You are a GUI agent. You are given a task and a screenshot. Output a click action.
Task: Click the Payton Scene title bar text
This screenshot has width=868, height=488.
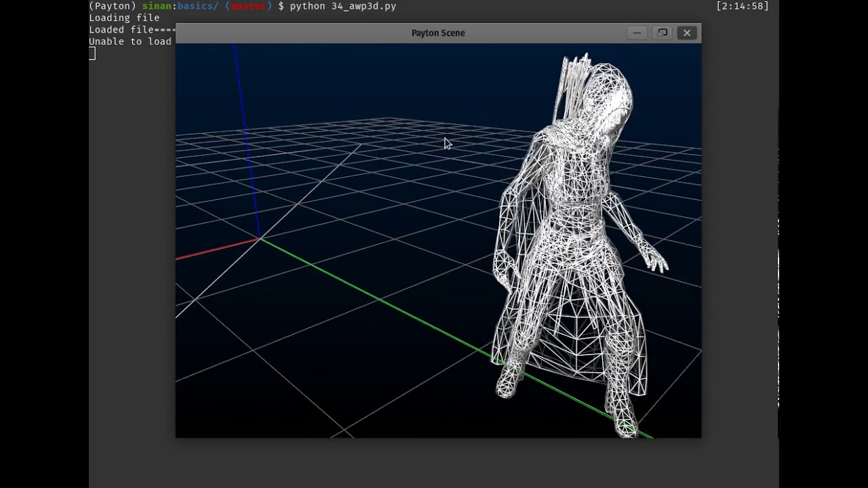[438, 33]
